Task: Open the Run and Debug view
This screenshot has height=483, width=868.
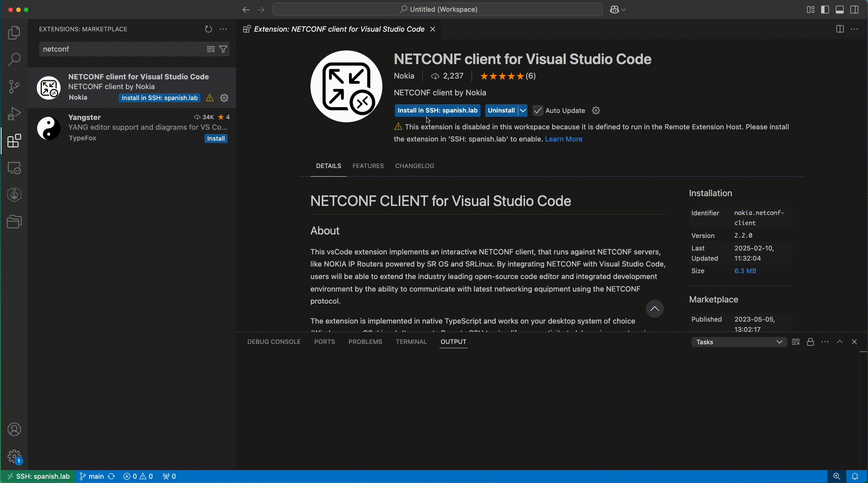Action: 14,114
